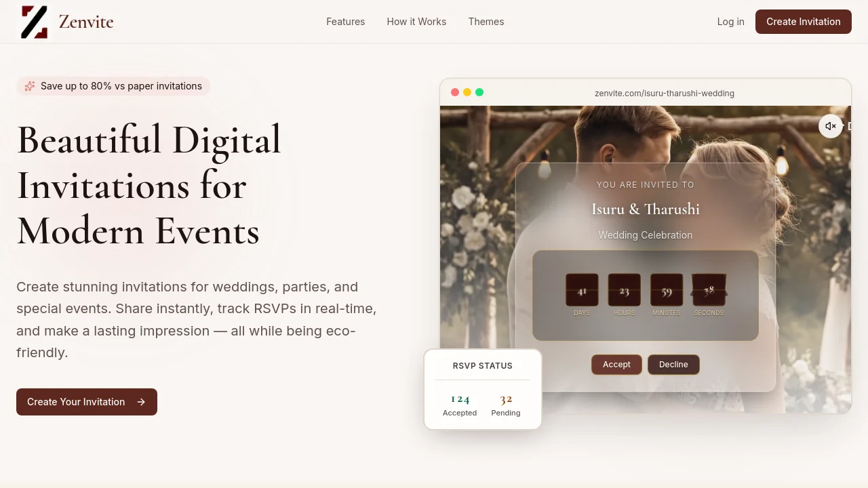The width and height of the screenshot is (868, 488).
Task: Click the Create Your Invitation button
Action: tap(87, 402)
